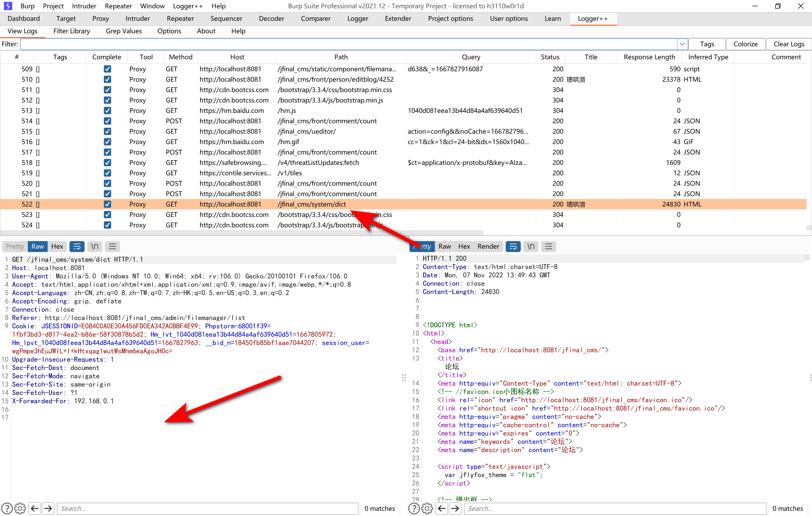Screen dimensions: 812x516
Task: Open the Logger++ menu in menu bar
Action: pyautogui.click(x=188, y=6)
